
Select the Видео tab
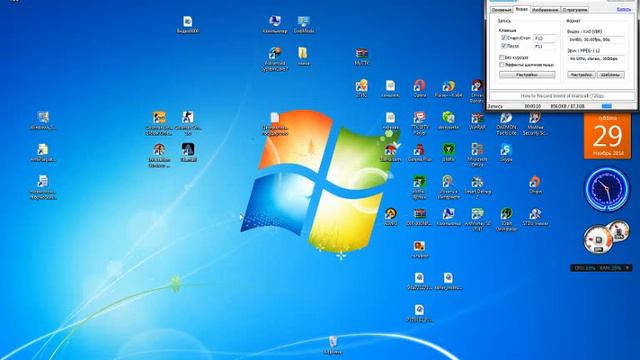(x=521, y=9)
